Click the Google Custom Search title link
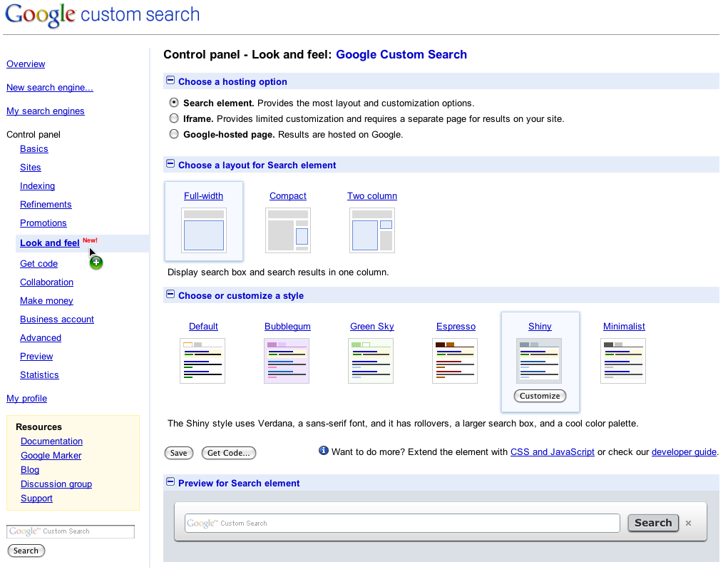 coord(401,55)
